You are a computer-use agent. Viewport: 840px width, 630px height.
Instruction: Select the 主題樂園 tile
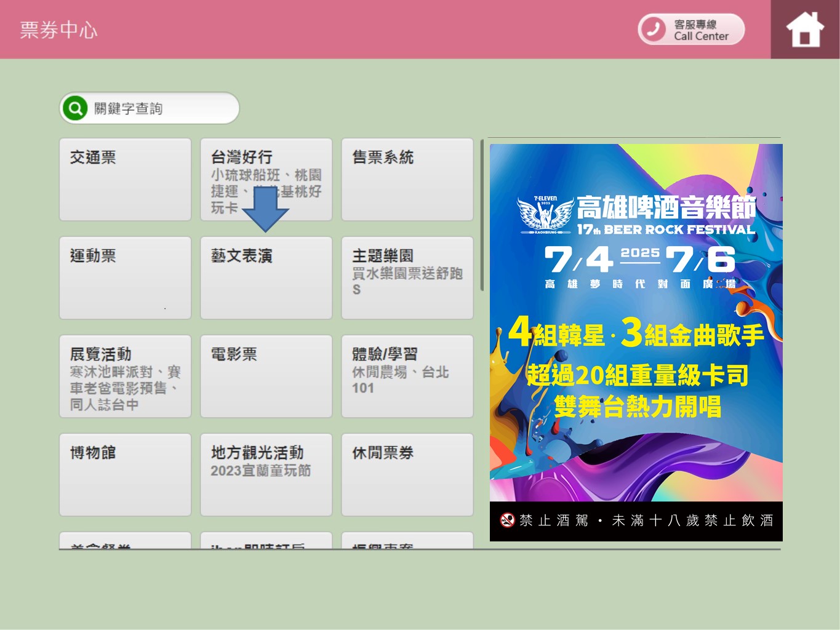pyautogui.click(x=407, y=277)
